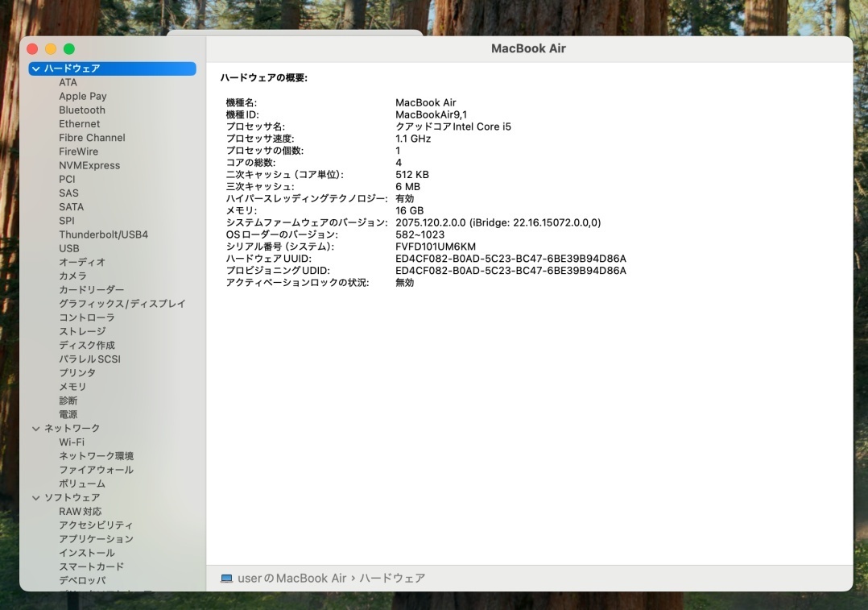This screenshot has height=610, width=868.
Task: Click the 6 MB L3 cache value
Action: pyautogui.click(x=407, y=187)
